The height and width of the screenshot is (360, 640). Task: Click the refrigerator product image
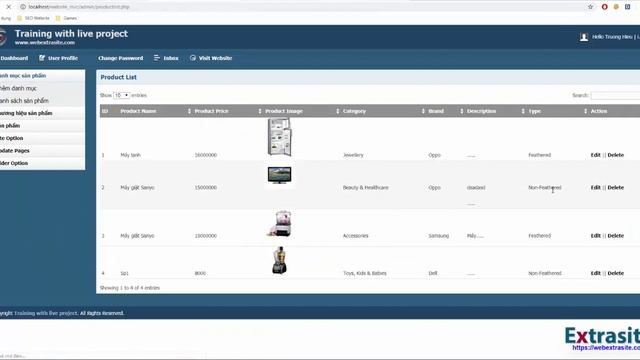point(280,137)
